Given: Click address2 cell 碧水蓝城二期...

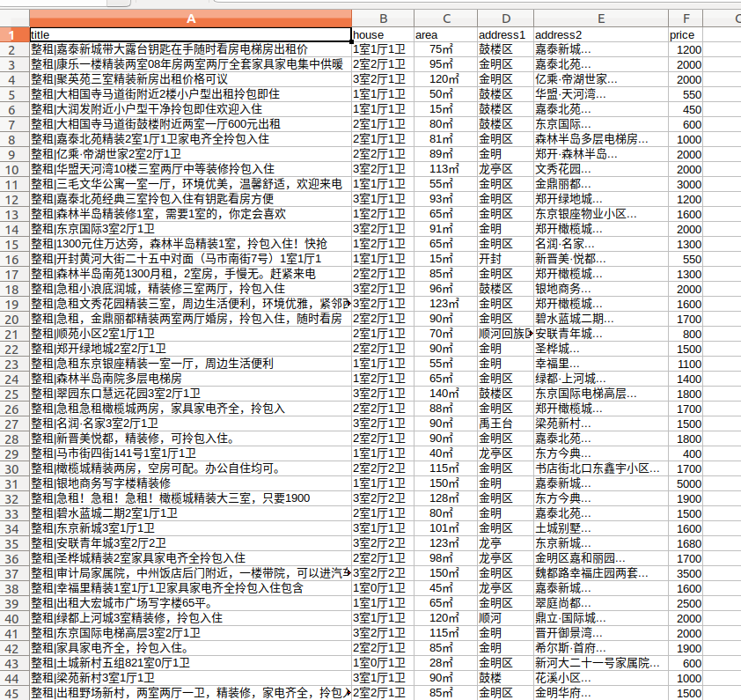Looking at the screenshot, I should pos(601,319).
